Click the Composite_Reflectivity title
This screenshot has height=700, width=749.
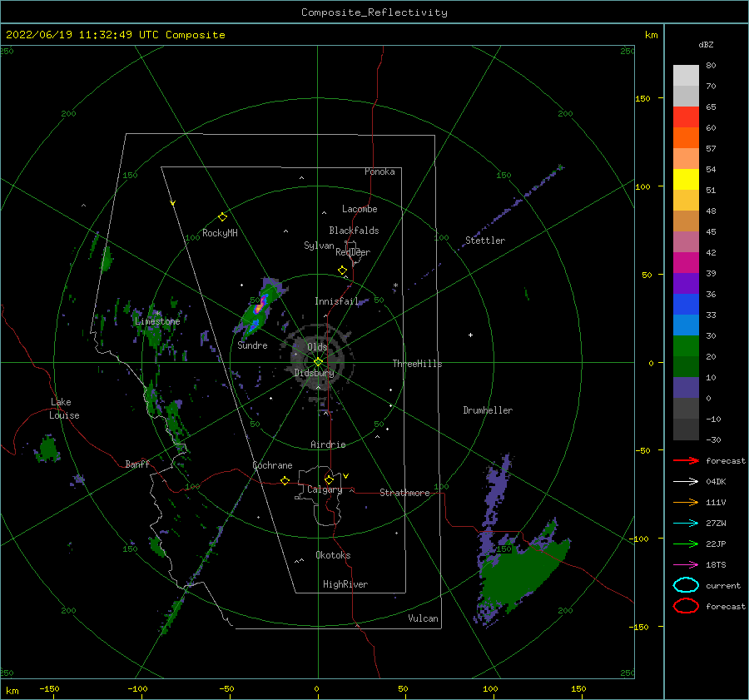coord(374,12)
